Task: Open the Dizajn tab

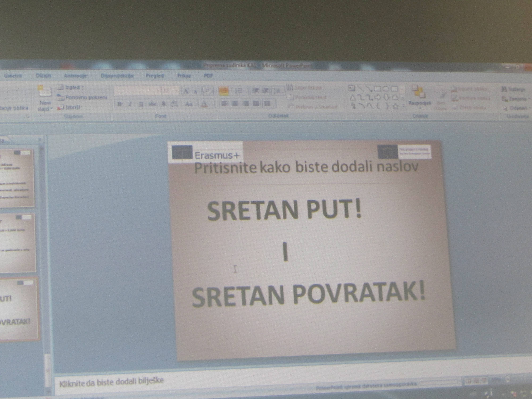Action: (43, 76)
